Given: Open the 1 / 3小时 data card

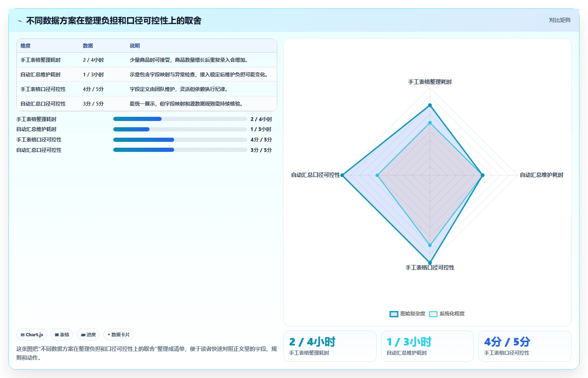Looking at the screenshot, I should click(427, 346).
